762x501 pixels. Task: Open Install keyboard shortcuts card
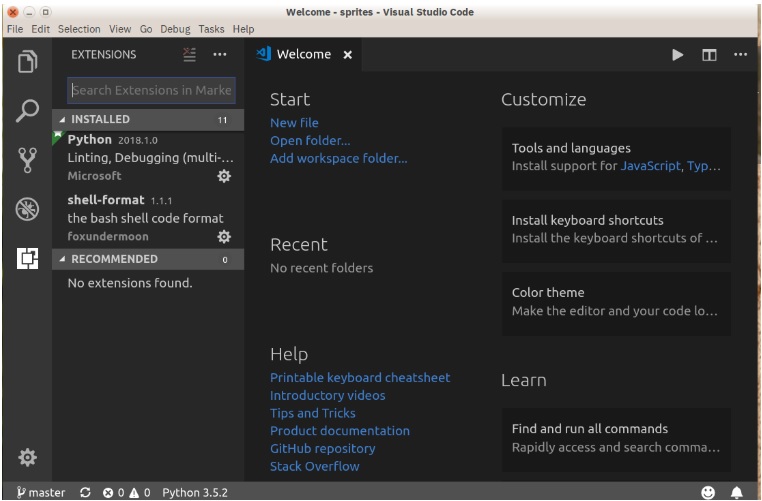(x=616, y=231)
